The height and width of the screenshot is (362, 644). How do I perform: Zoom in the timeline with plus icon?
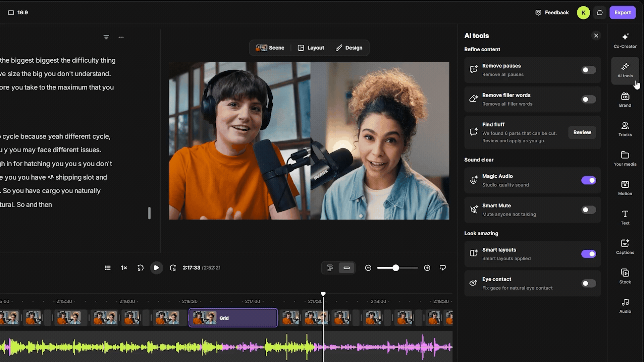(x=427, y=268)
